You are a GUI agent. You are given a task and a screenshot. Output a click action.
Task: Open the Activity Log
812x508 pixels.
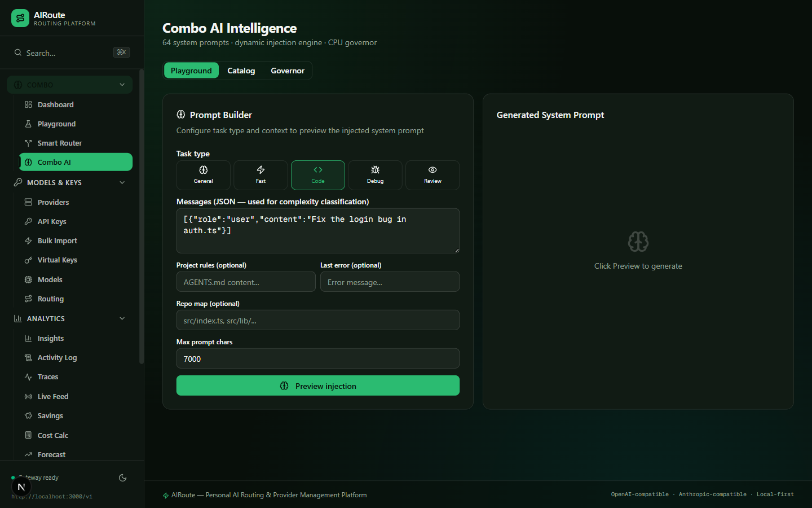tap(76, 357)
